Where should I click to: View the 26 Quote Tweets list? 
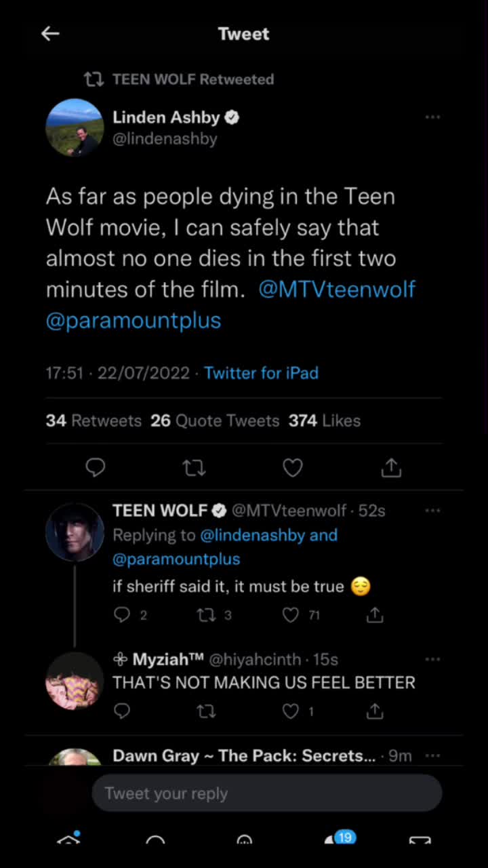215,420
